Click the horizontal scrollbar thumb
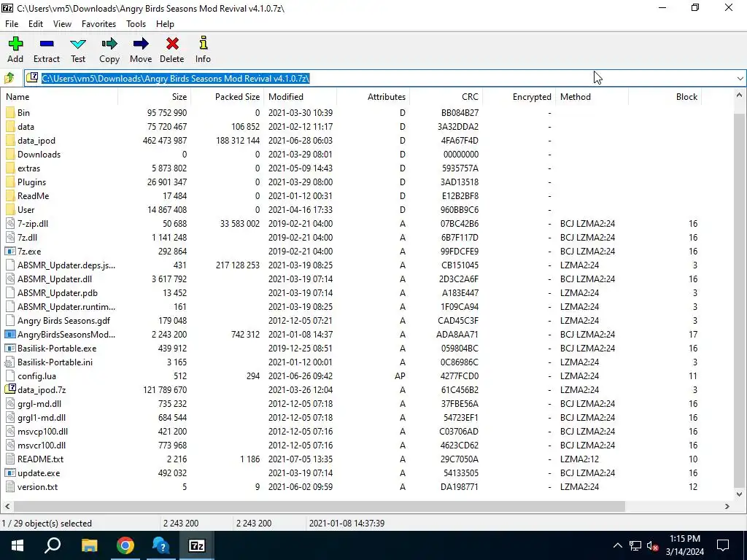 (x=320, y=506)
